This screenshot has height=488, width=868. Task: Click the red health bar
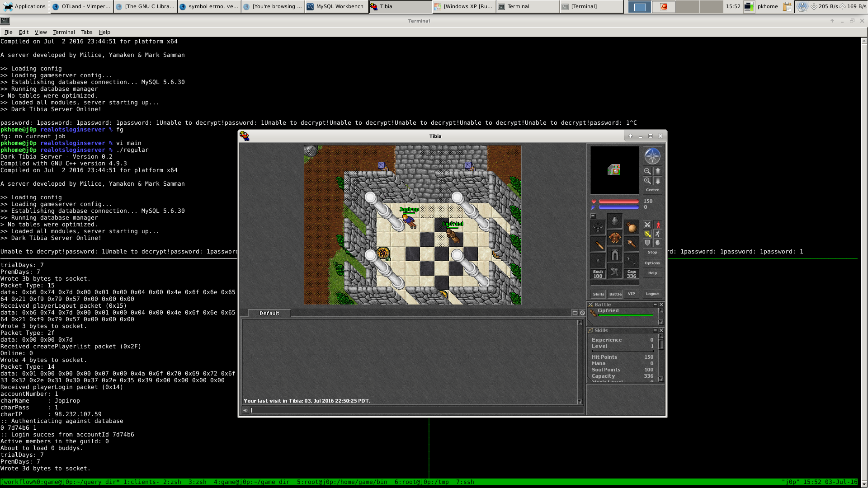click(x=619, y=202)
